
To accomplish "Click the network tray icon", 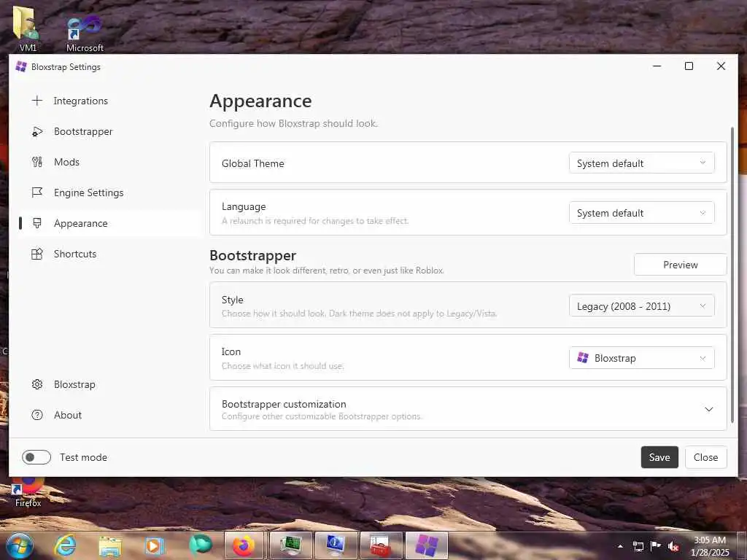I will tap(638, 546).
